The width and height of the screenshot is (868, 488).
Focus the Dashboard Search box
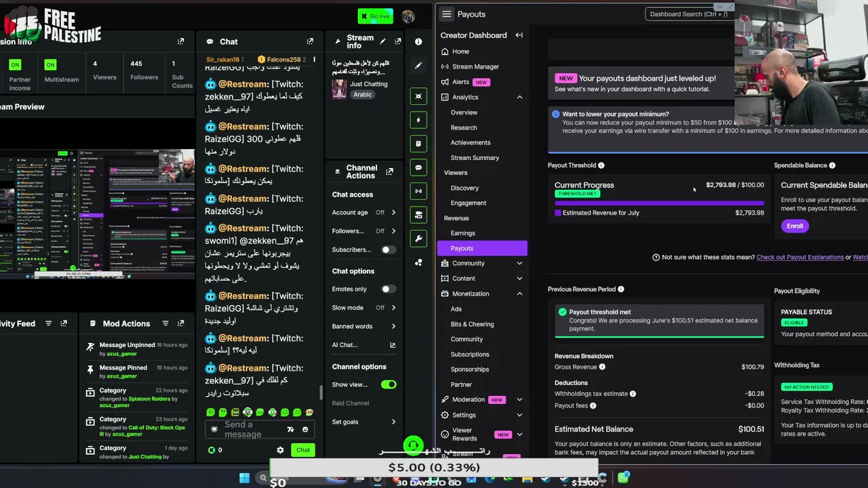point(688,14)
